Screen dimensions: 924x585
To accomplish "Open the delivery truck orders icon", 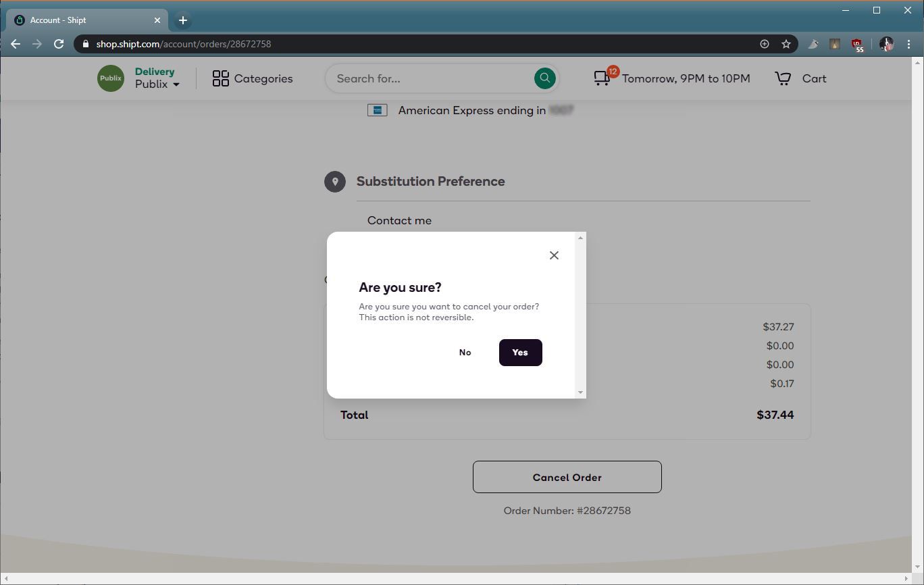I will coord(602,78).
